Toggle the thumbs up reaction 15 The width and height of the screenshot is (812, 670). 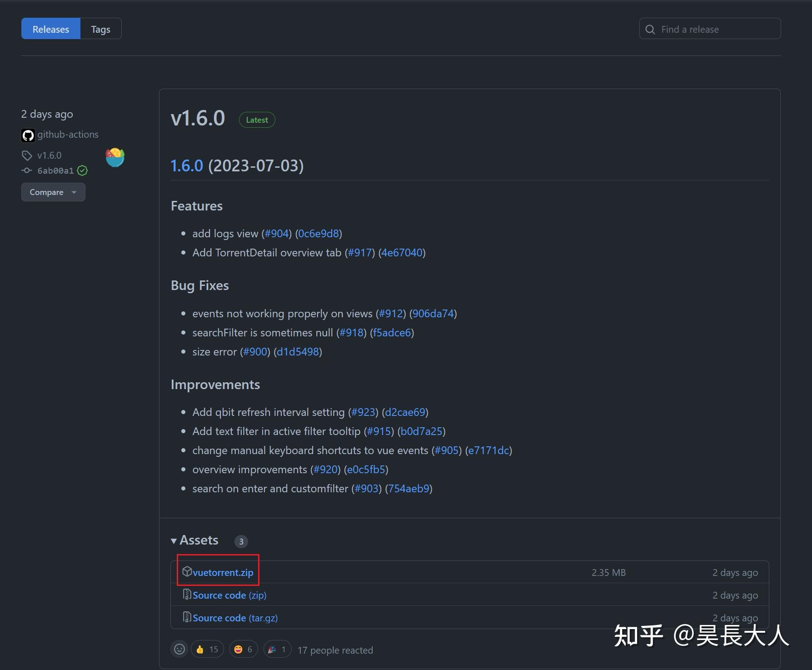pos(207,649)
